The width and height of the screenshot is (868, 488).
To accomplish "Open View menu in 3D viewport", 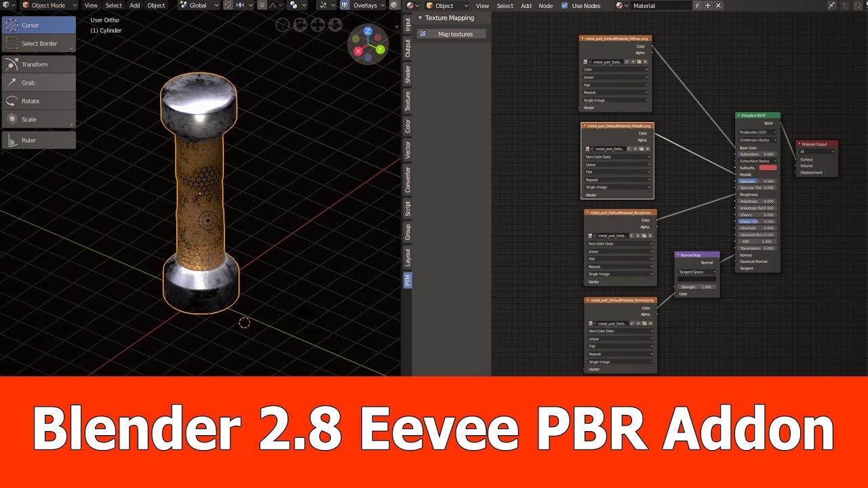I will (x=91, y=5).
